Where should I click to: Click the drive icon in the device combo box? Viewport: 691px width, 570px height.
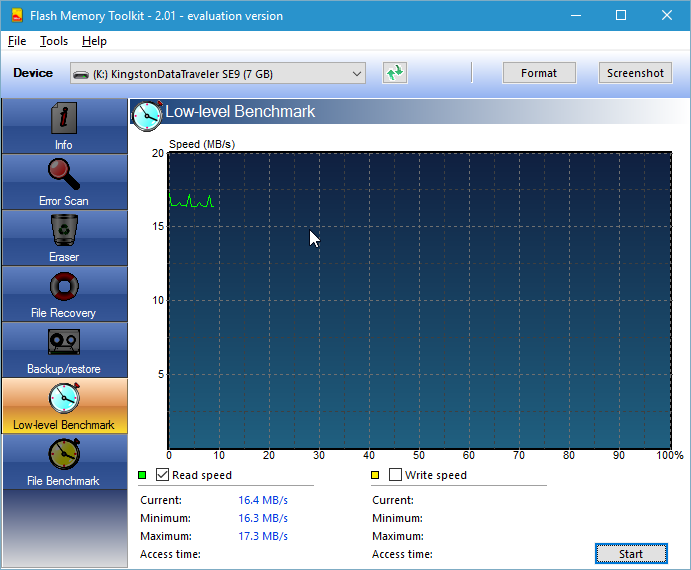click(x=81, y=74)
